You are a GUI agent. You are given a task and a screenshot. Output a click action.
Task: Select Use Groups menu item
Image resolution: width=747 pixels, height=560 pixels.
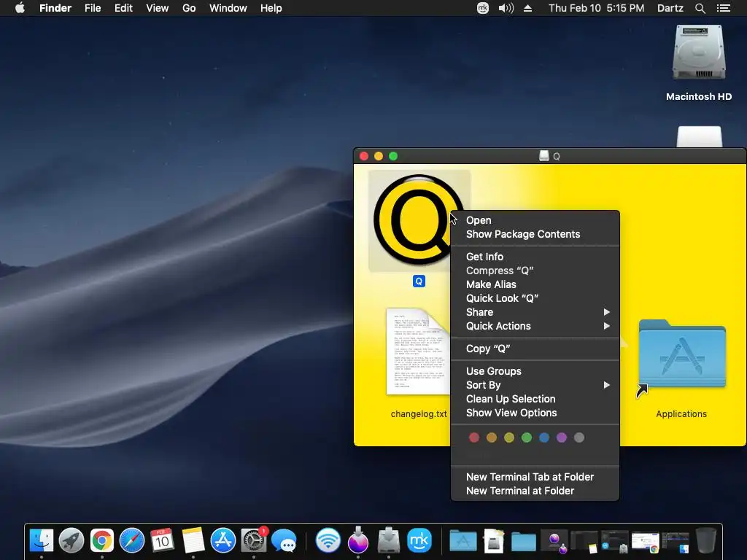pos(535,371)
